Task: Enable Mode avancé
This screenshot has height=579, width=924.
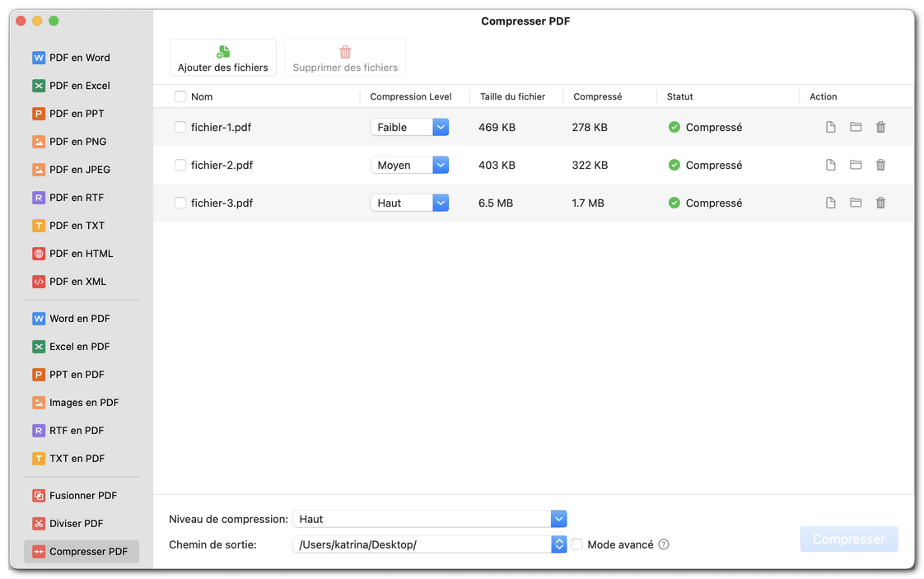Action: point(576,544)
